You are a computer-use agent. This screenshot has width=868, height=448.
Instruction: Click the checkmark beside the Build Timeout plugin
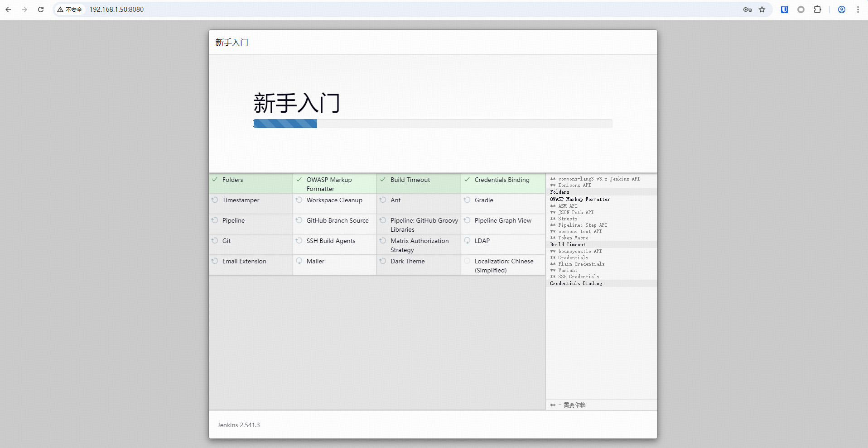pos(383,180)
